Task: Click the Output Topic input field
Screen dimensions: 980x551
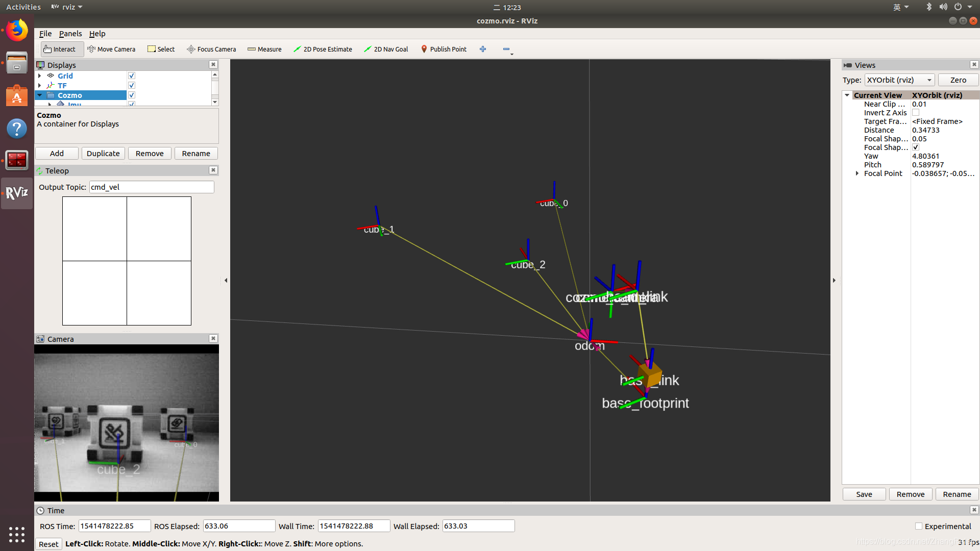Action: (x=152, y=187)
